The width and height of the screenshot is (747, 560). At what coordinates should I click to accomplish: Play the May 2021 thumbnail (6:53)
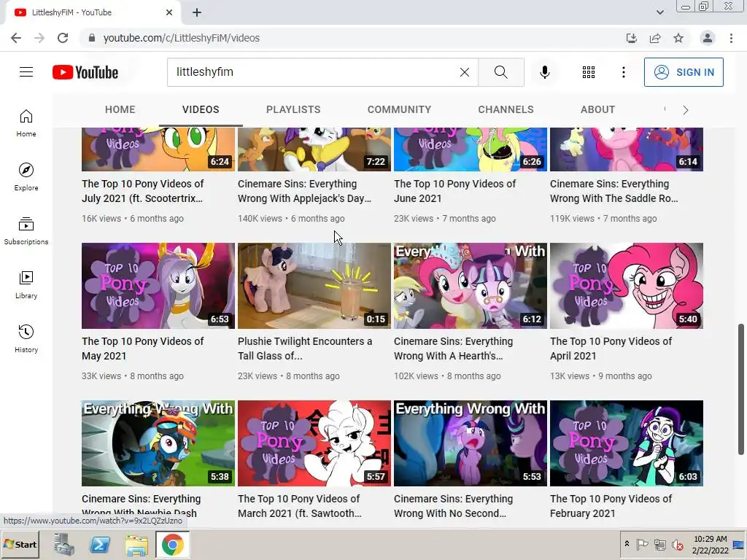point(158,286)
